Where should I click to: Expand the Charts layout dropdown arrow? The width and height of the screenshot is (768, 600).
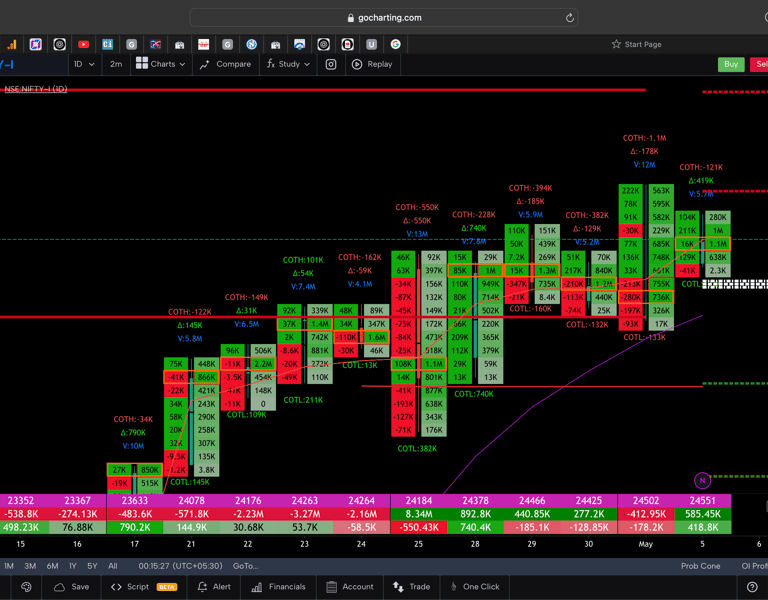pos(182,64)
